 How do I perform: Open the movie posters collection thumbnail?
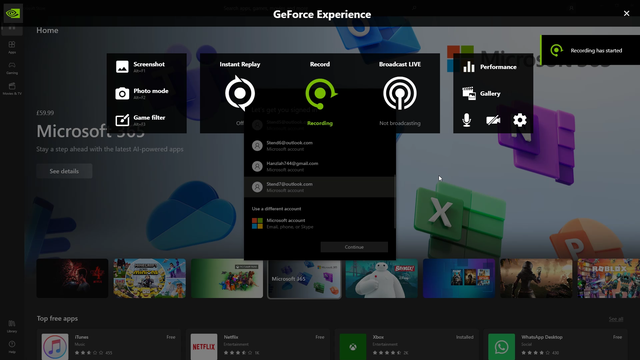459,278
